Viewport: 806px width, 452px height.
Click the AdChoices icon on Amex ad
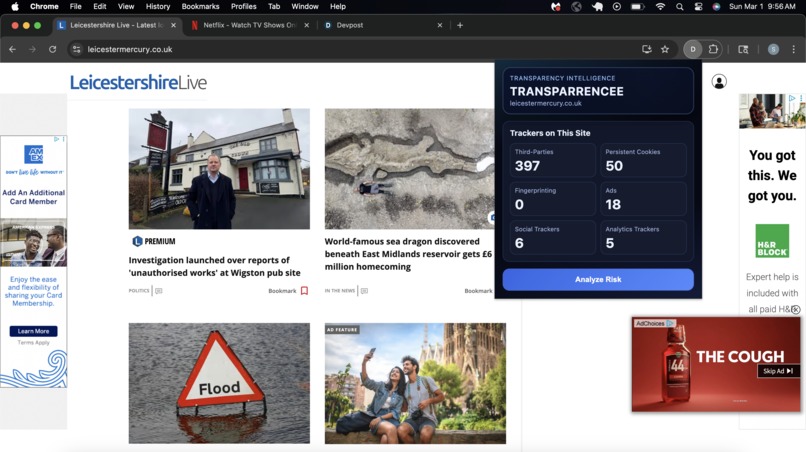click(57, 139)
